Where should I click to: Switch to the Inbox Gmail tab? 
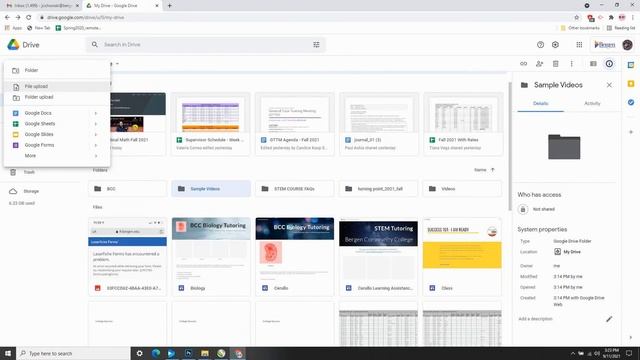[42, 6]
